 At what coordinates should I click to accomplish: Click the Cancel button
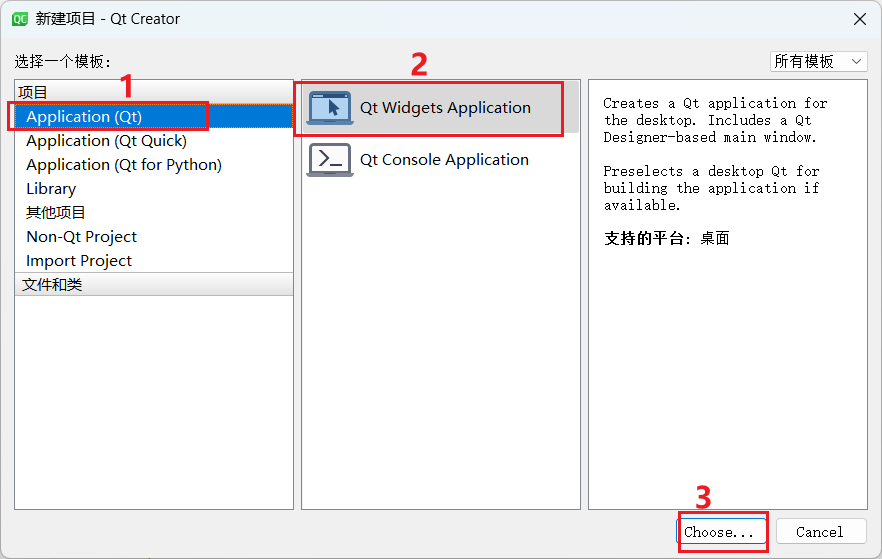821,532
